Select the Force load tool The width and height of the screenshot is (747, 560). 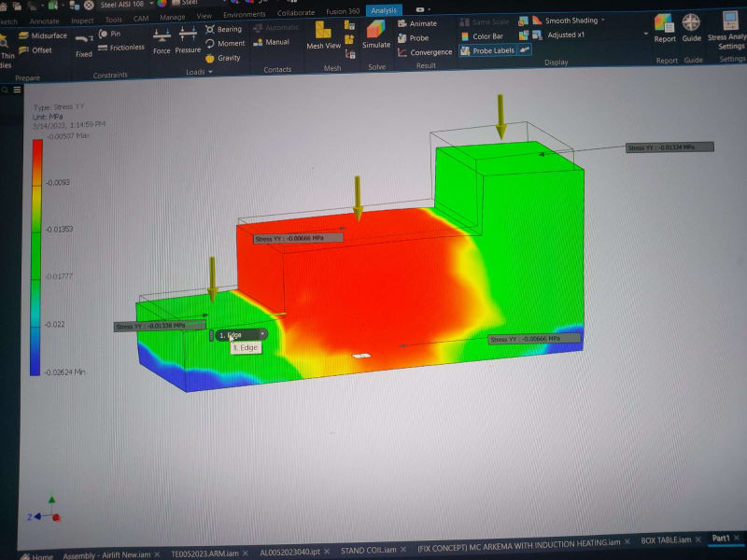pyautogui.click(x=162, y=41)
